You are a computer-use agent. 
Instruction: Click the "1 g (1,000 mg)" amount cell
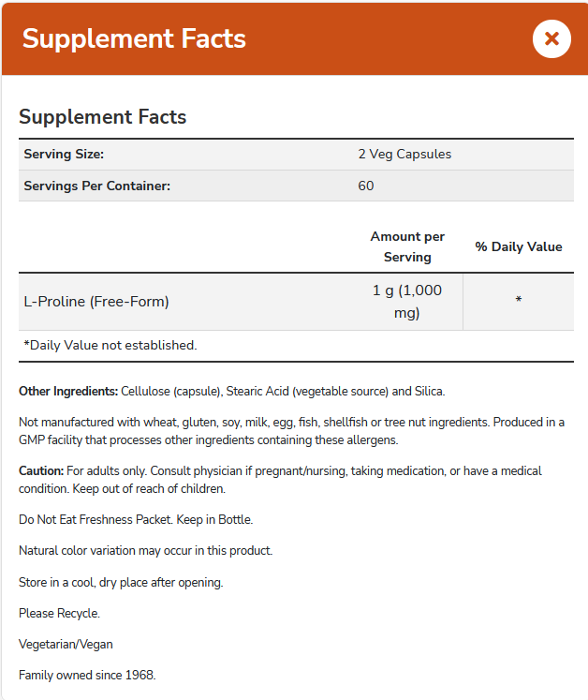click(407, 302)
